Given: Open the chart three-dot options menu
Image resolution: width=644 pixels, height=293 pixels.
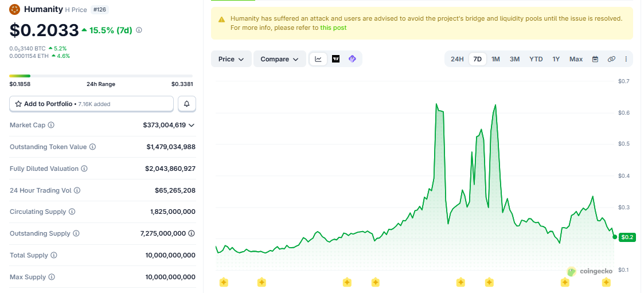Looking at the screenshot, I should tap(626, 59).
